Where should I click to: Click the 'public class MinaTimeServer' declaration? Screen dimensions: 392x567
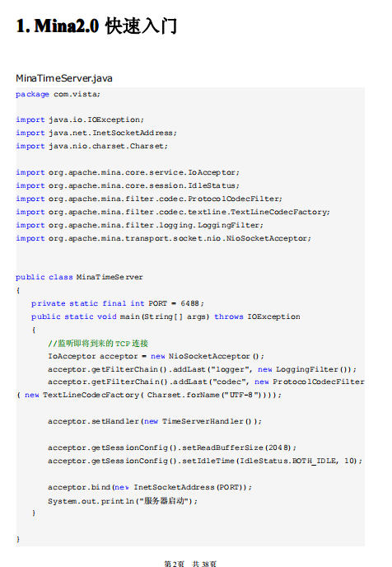point(80,277)
